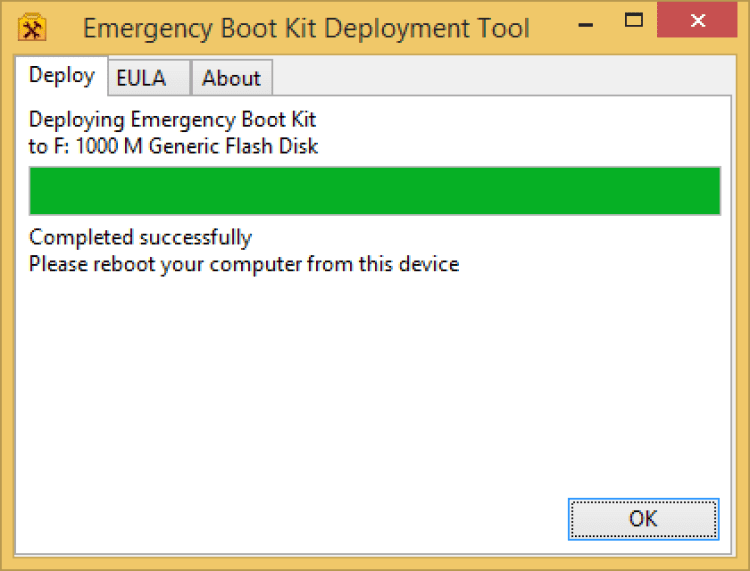
Task: Click the blank panel area left of OK
Action: point(300,518)
